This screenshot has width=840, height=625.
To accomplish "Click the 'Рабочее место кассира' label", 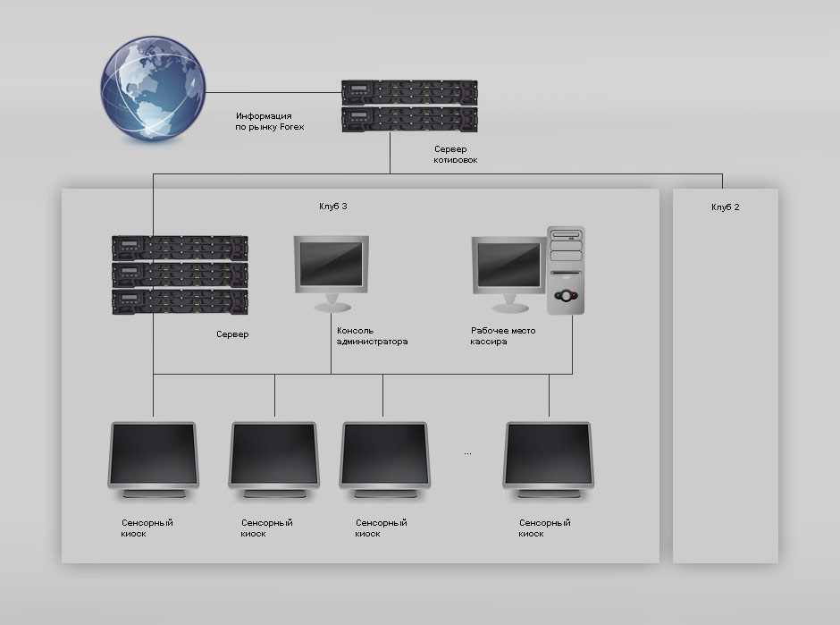I will coord(503,336).
